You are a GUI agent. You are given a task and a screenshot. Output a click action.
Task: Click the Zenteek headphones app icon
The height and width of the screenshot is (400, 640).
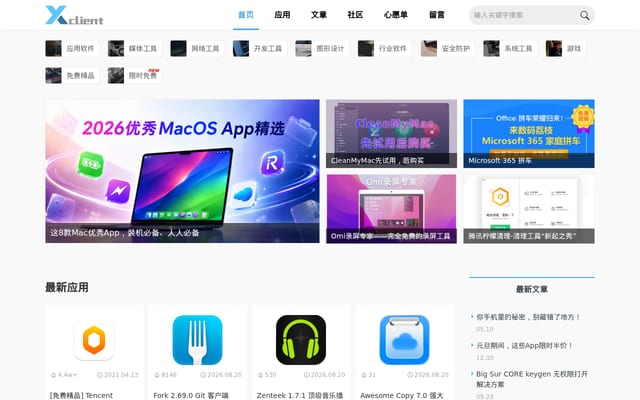(x=301, y=340)
